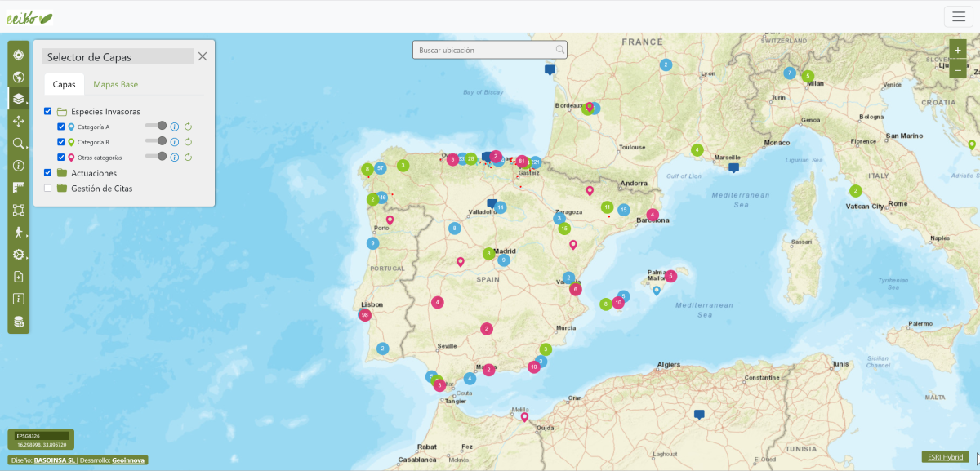
Task: Choose the bounding-box selection tool
Action: pyautogui.click(x=18, y=210)
